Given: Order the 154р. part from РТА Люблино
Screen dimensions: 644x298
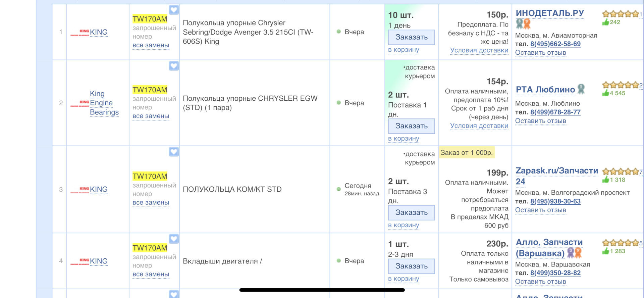Looking at the screenshot, I should (x=411, y=126).
